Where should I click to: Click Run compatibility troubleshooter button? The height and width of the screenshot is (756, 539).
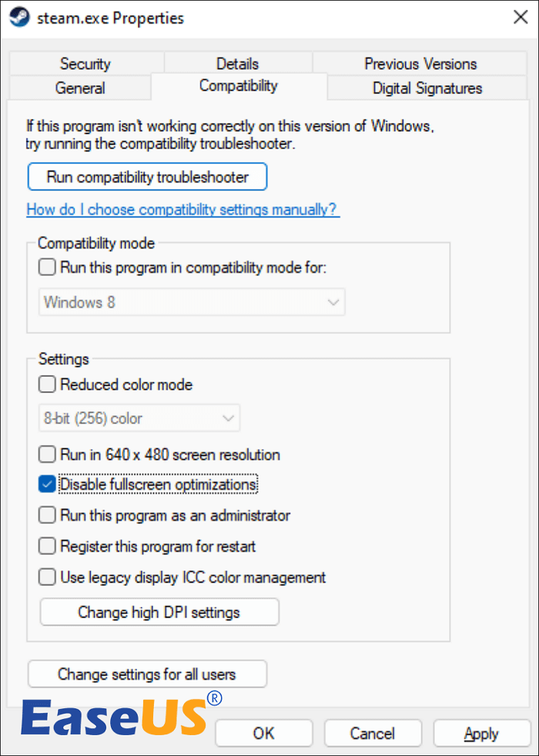point(147,177)
